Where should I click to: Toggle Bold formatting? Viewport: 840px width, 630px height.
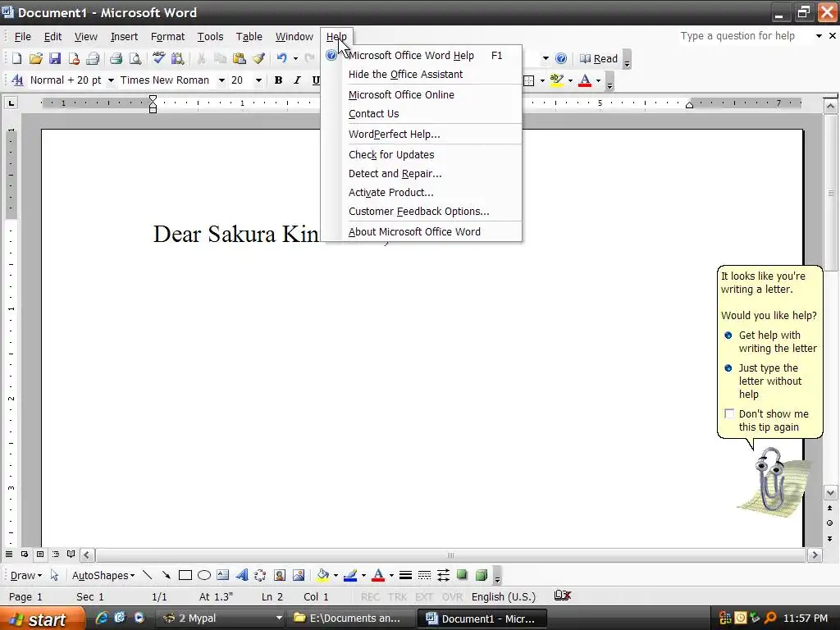click(x=278, y=80)
